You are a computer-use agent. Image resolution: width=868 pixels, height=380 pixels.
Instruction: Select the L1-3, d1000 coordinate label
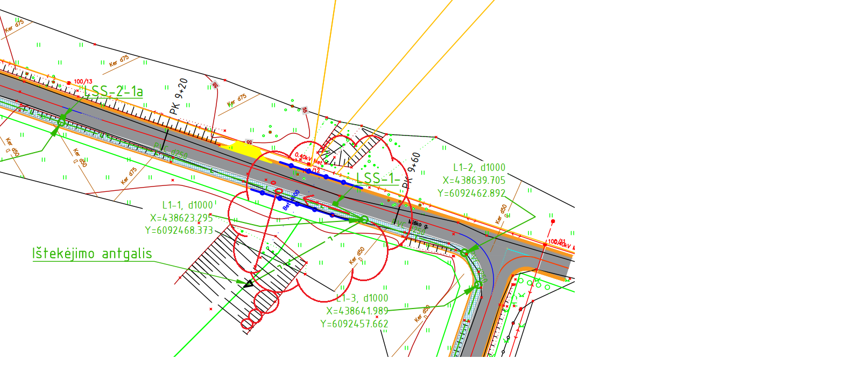pos(362,298)
